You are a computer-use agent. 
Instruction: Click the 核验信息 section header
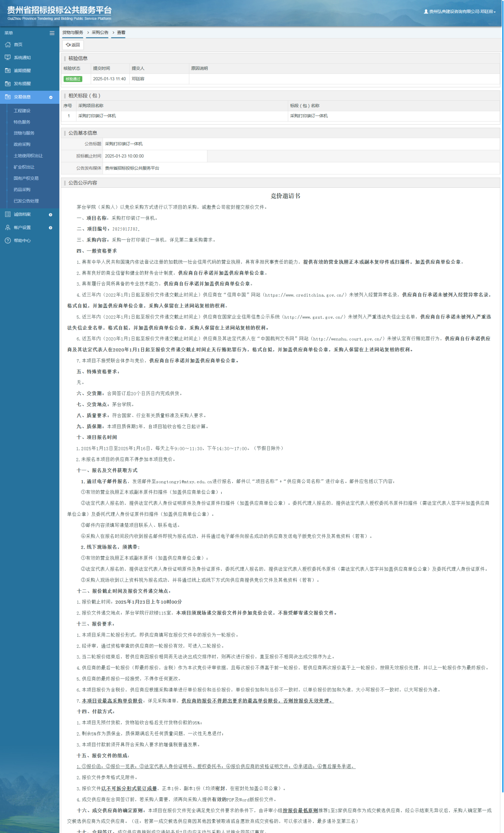click(78, 58)
